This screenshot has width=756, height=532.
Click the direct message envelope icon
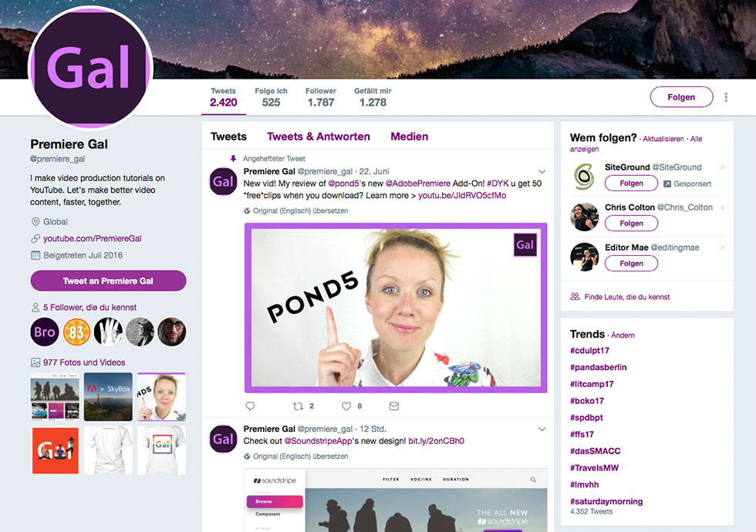pyautogui.click(x=394, y=406)
